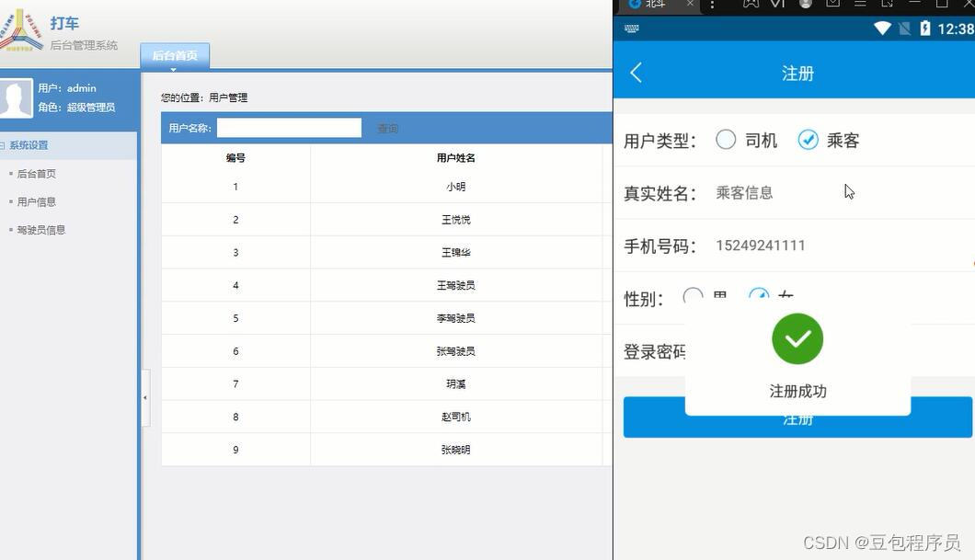Click number 1 in the 编号 column

(x=235, y=187)
